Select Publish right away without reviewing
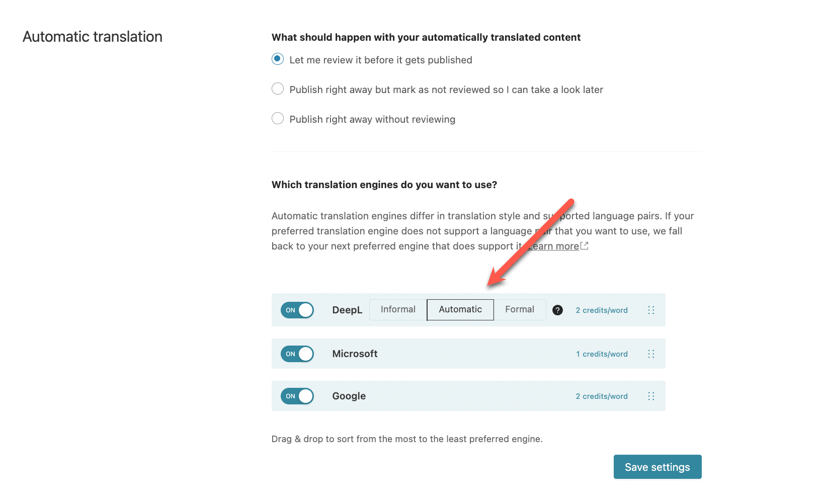Screen dimensions: 823x504 click(x=278, y=119)
